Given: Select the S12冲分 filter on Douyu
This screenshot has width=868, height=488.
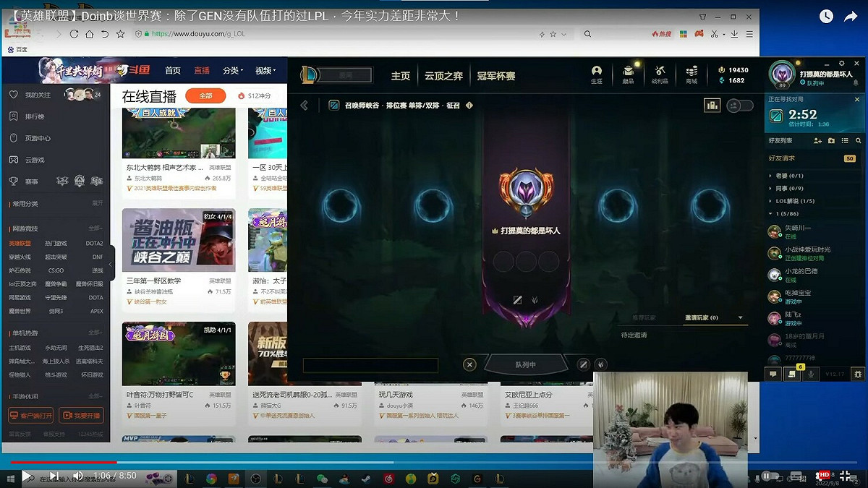Looking at the screenshot, I should pos(255,96).
